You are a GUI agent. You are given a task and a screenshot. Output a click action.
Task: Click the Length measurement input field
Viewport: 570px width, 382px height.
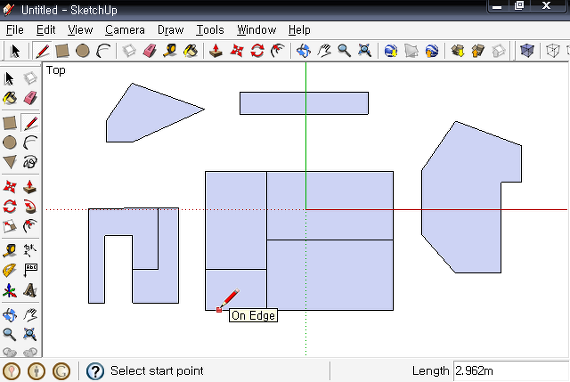pos(511,371)
